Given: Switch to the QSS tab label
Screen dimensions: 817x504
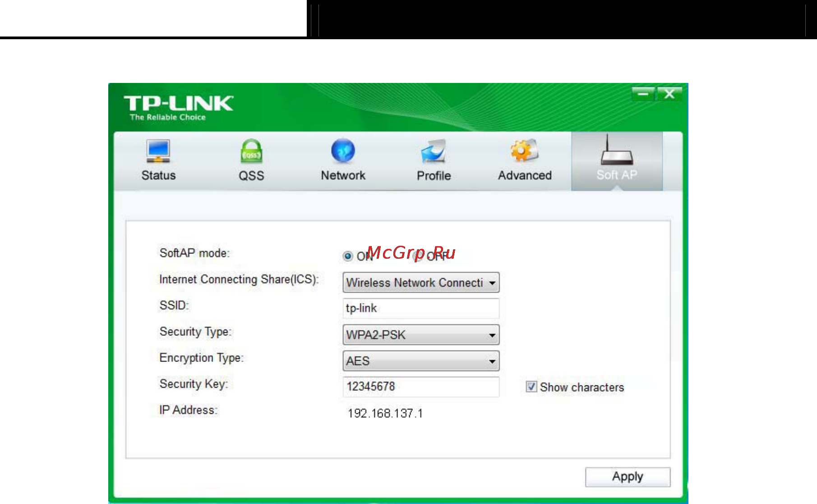Looking at the screenshot, I should point(251,175).
